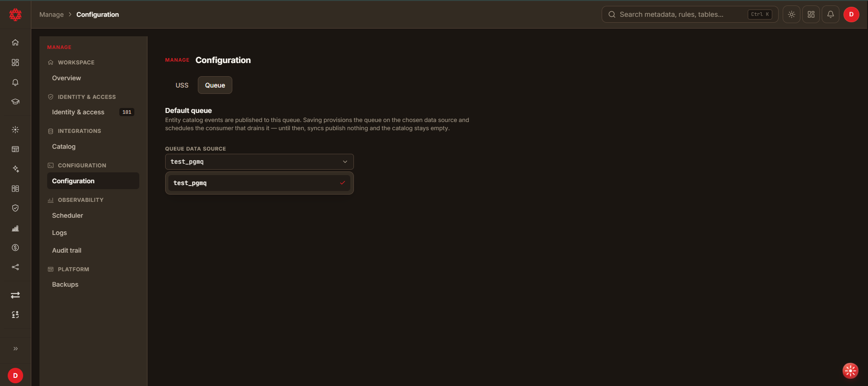The height and width of the screenshot is (386, 868).
Task: Toggle light theme with sun icon
Action: (791, 15)
